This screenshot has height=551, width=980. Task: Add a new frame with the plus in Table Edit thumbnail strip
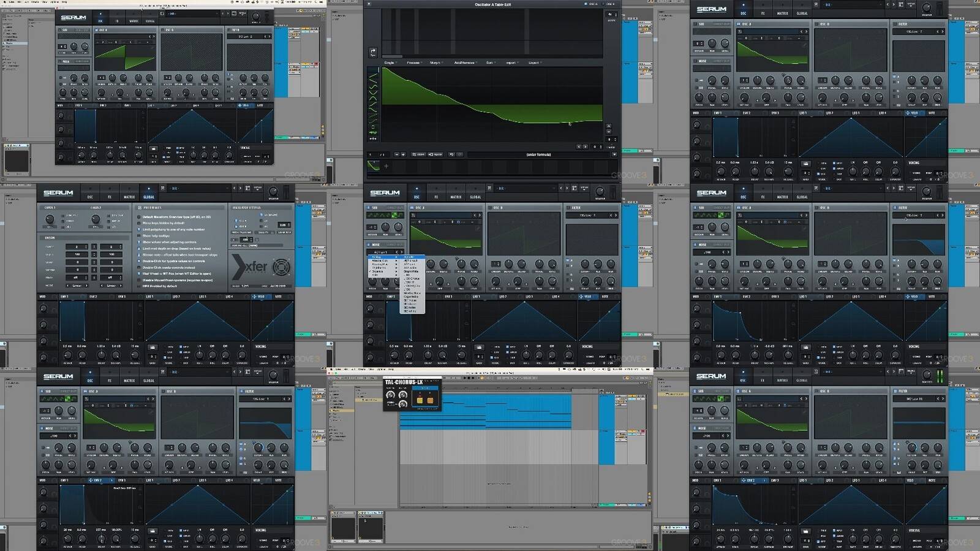[386, 166]
